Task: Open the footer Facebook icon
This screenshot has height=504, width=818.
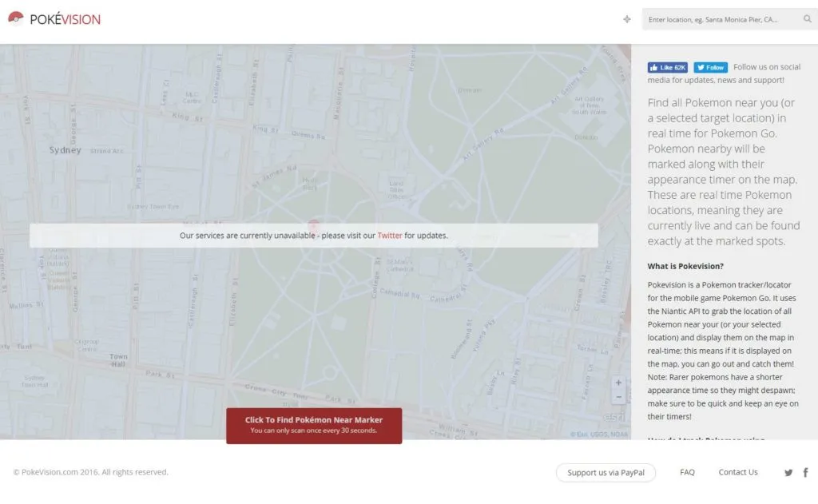Action: click(x=805, y=473)
